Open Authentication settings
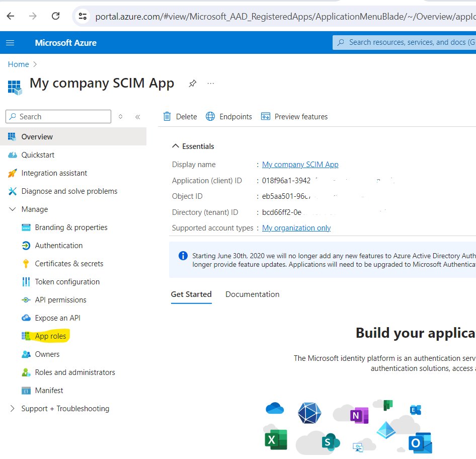Screen dimensions: 476x459 [58, 246]
